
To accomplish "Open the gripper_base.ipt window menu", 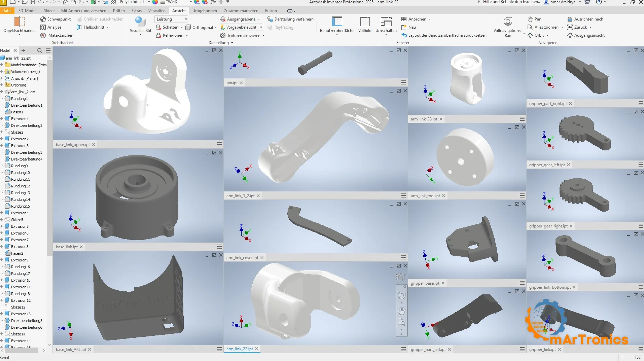I will [x=522, y=283].
